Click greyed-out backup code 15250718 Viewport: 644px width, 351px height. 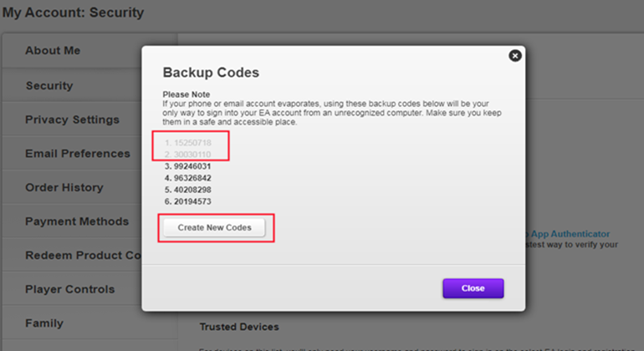[191, 144]
